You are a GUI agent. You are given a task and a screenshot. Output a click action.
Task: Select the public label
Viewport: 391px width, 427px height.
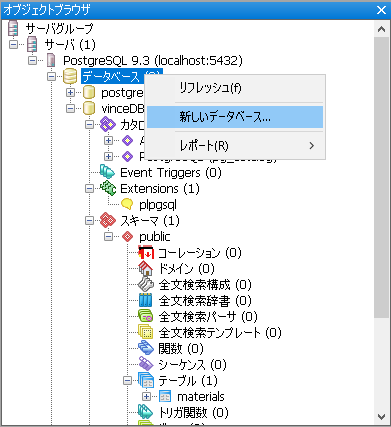[155, 236]
